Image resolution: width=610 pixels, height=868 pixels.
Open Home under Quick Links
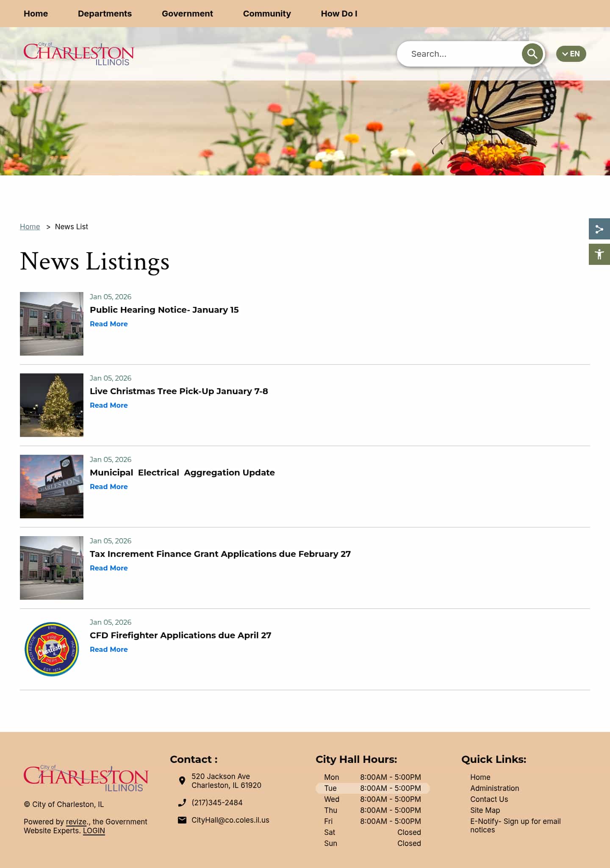point(480,777)
